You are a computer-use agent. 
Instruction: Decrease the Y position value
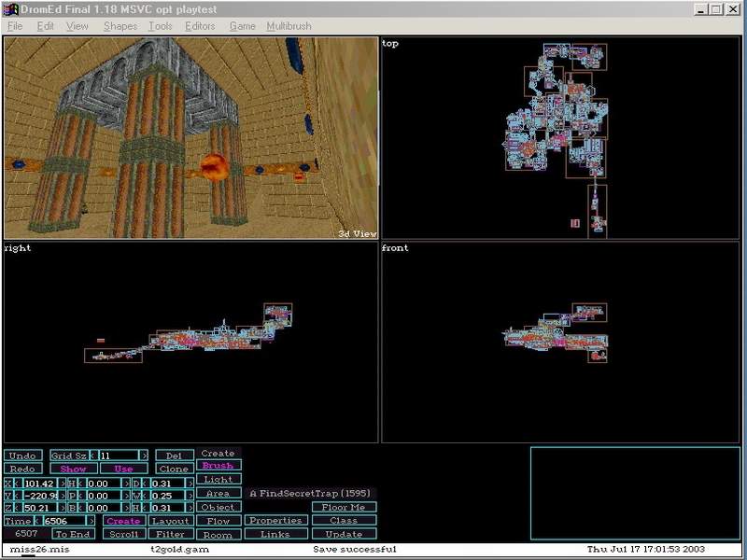pyautogui.click(x=16, y=496)
